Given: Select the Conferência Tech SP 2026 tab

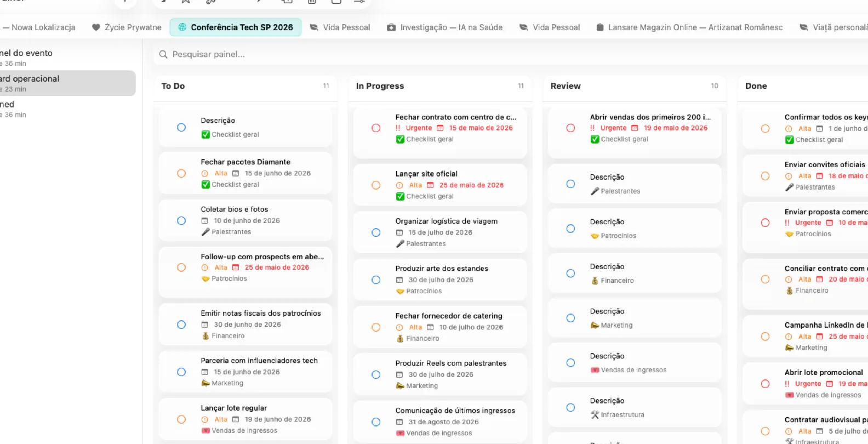Looking at the screenshot, I should pyautogui.click(x=236, y=27).
